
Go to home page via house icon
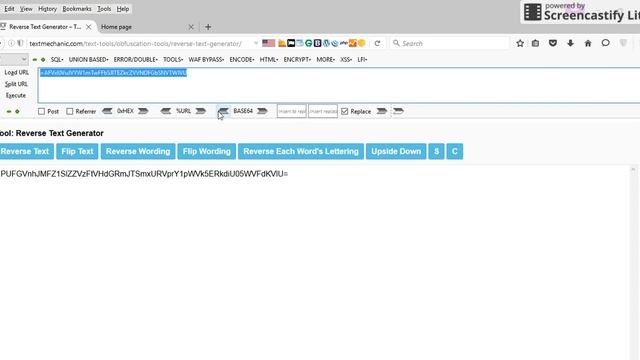point(588,43)
